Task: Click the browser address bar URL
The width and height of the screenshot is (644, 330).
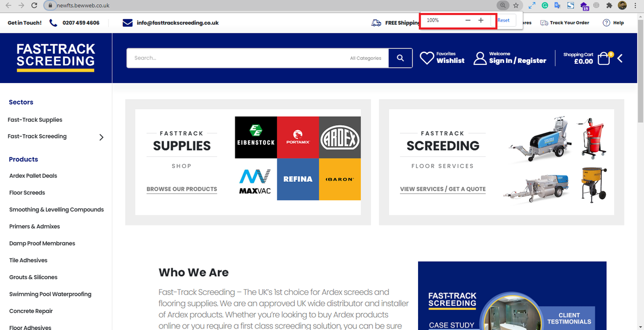Action: (x=83, y=6)
